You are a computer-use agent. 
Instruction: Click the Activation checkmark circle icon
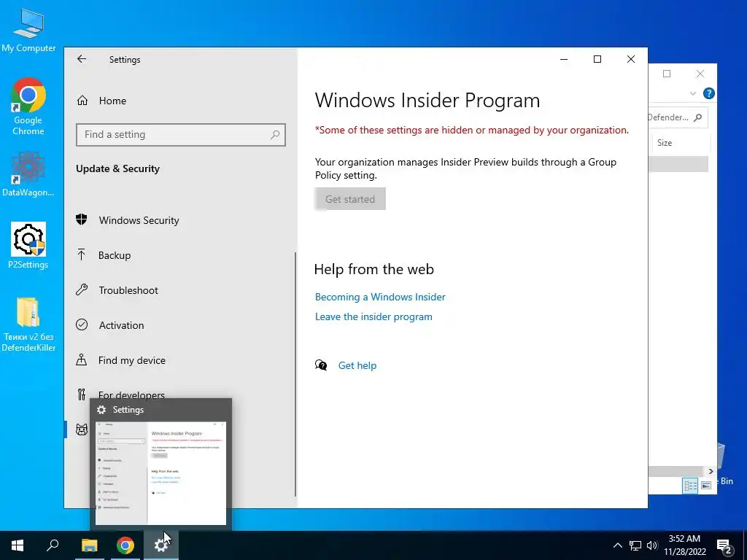coord(82,324)
